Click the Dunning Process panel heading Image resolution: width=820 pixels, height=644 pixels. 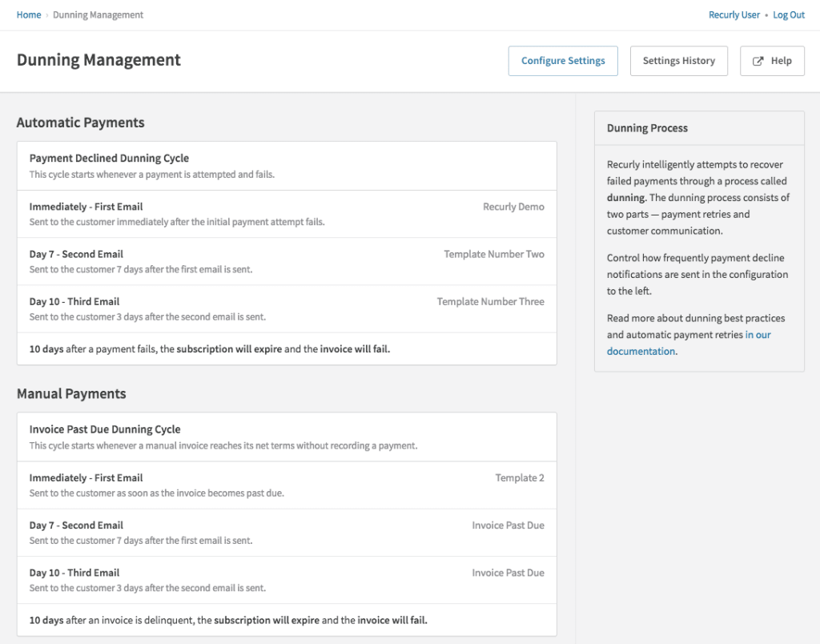(647, 127)
